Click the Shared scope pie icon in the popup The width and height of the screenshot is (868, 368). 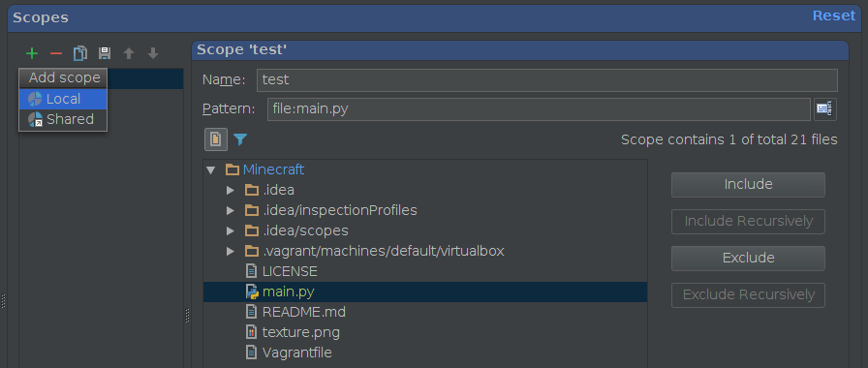point(36,119)
